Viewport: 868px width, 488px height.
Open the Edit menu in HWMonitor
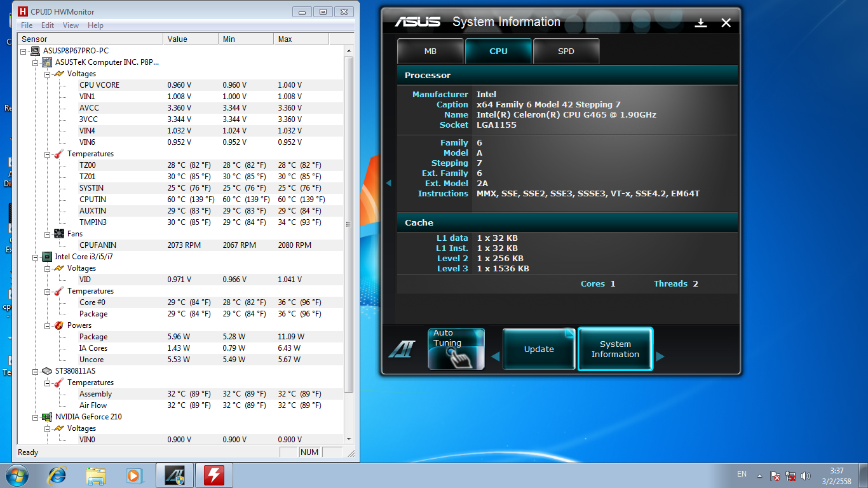click(x=48, y=25)
